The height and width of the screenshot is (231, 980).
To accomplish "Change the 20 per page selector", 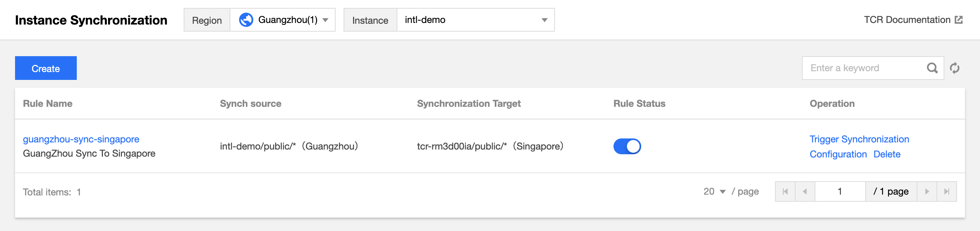I will point(715,191).
